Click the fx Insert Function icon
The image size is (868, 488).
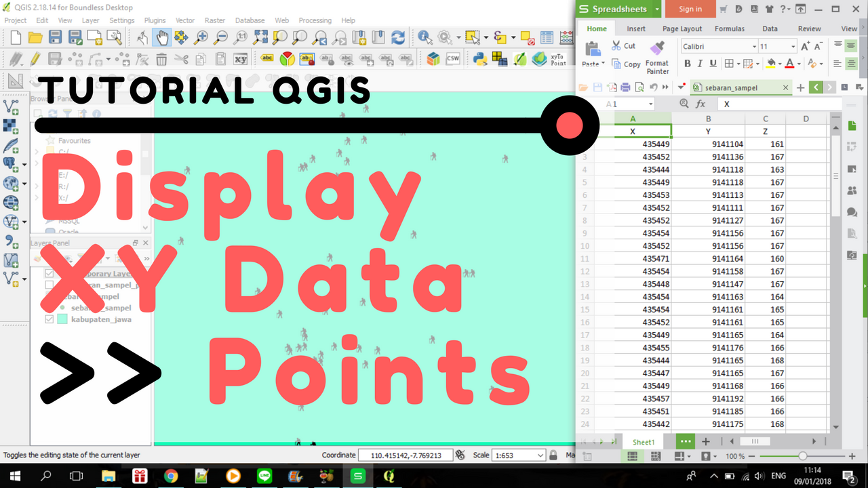[701, 104]
